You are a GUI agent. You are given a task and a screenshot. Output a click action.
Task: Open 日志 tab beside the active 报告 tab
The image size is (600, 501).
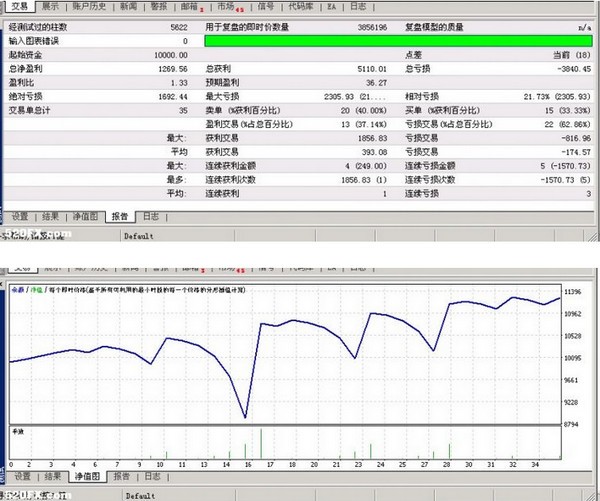(x=150, y=215)
